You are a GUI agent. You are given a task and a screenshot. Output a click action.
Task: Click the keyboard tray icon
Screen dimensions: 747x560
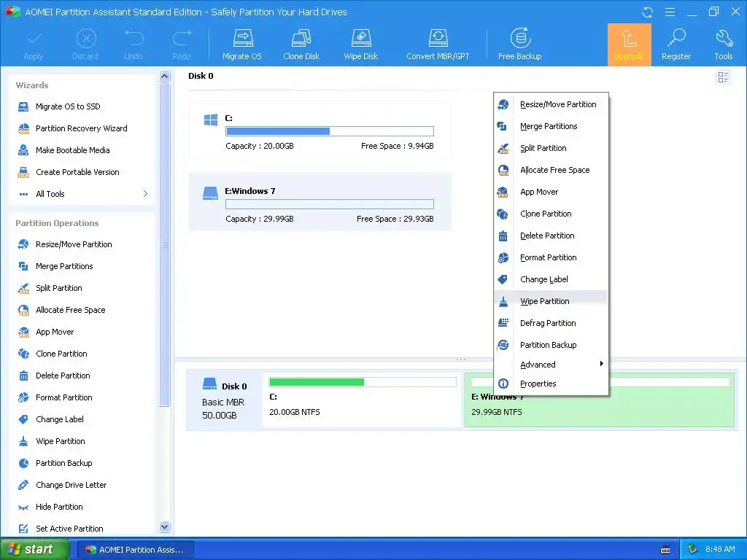665,550
